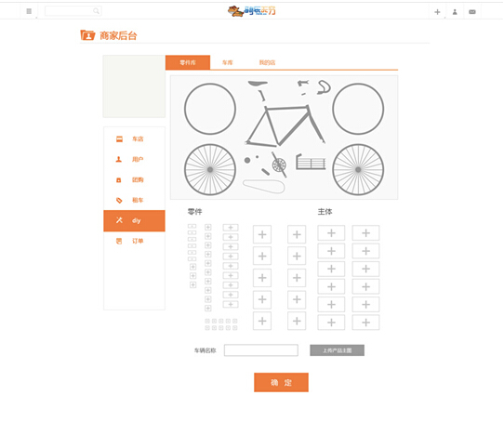Viewport: 504px width, 448px height.
Task: Focus the 车辆名称 vehicle name field
Action: coord(261,350)
